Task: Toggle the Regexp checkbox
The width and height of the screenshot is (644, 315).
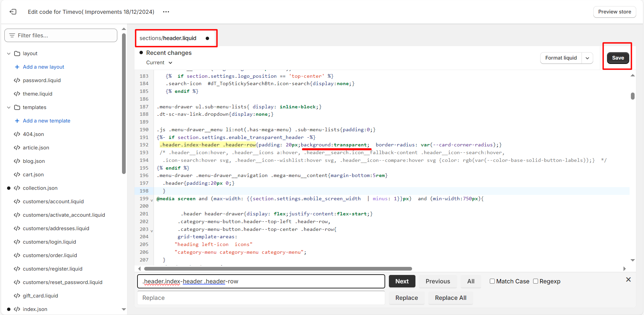Action: [535, 281]
